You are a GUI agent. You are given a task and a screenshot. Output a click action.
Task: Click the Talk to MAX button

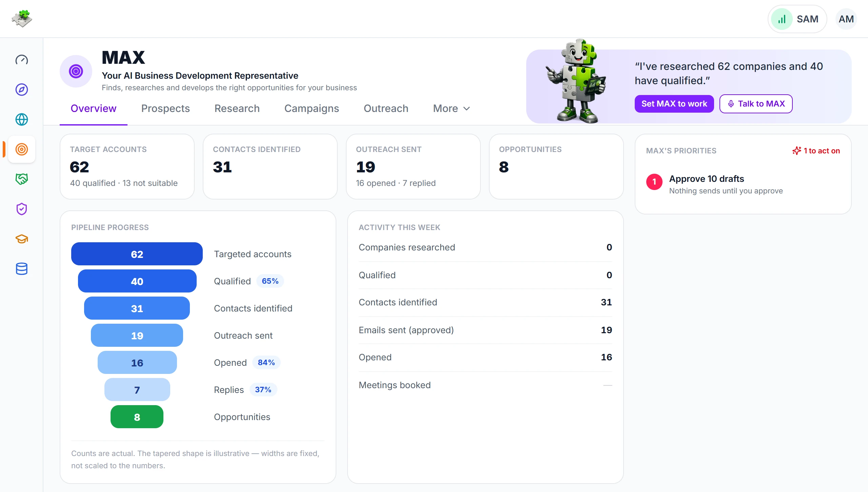756,104
